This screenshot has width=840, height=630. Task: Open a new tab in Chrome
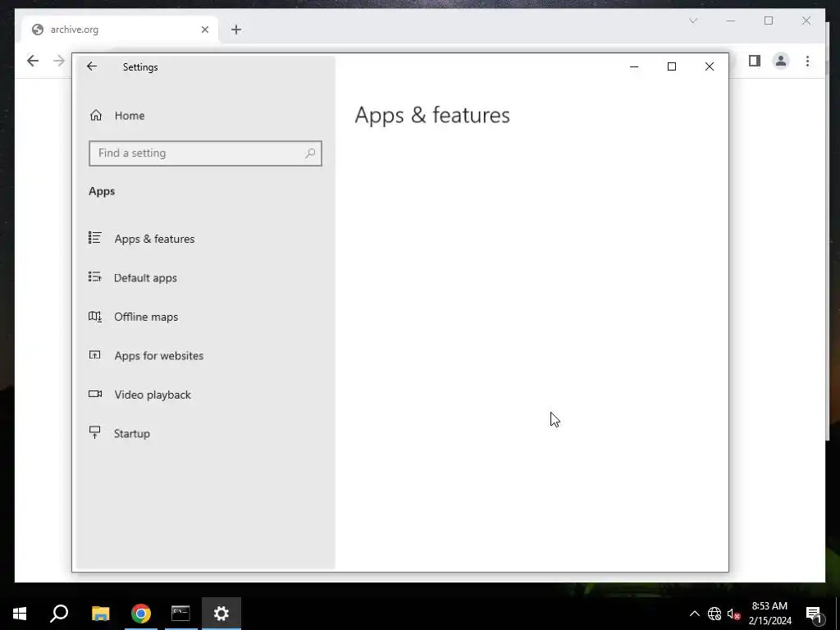point(236,30)
